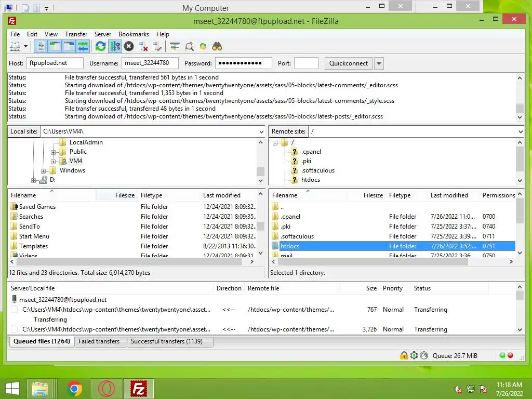Open the Bookmarks menu
Viewport: 532px width, 399px height.
pyautogui.click(x=134, y=34)
